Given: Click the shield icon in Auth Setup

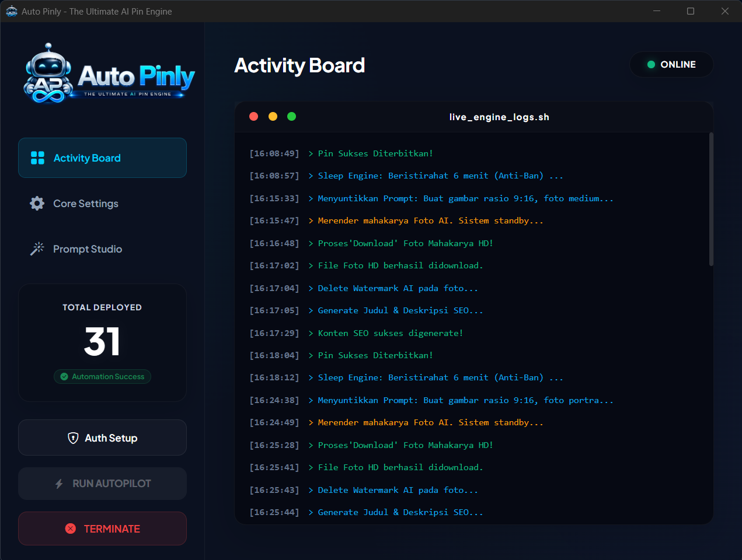Looking at the screenshot, I should tap(73, 438).
